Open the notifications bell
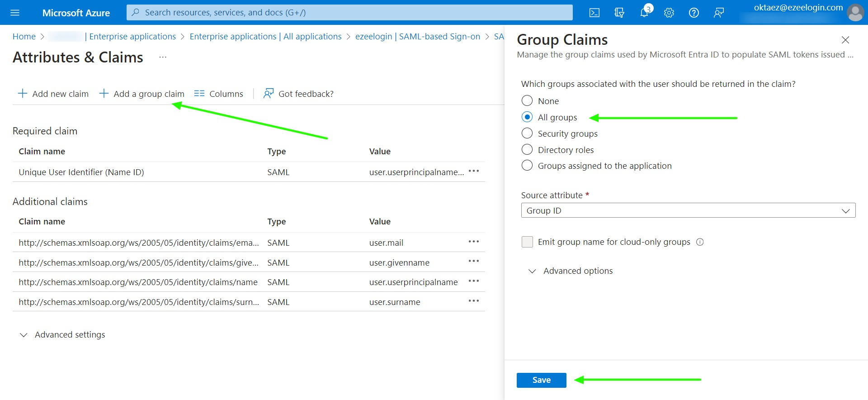868x400 pixels. pyautogui.click(x=645, y=13)
